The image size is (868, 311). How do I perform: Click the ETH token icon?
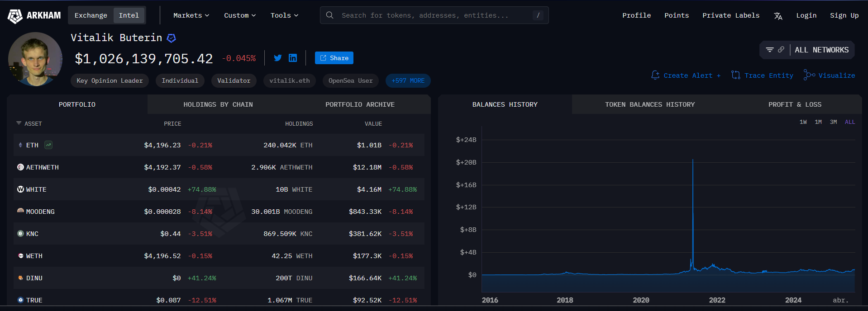(x=20, y=145)
